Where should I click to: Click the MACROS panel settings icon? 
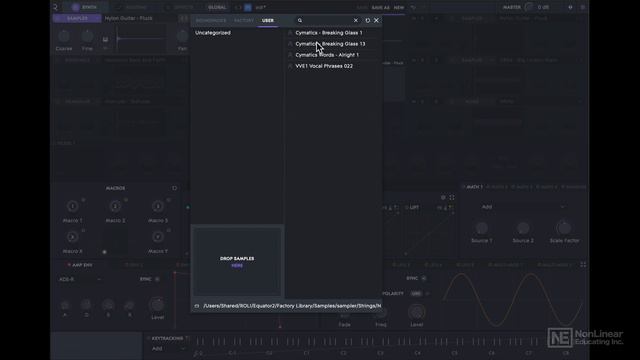[175, 188]
